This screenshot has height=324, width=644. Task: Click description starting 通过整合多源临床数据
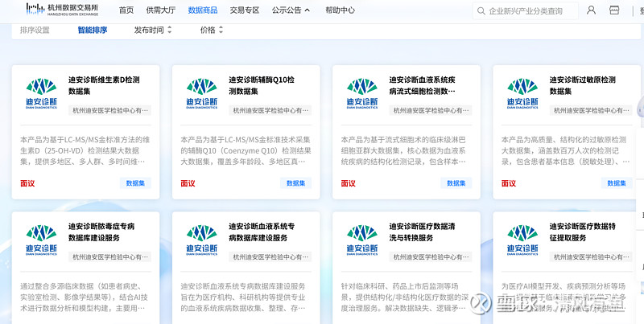point(85,297)
